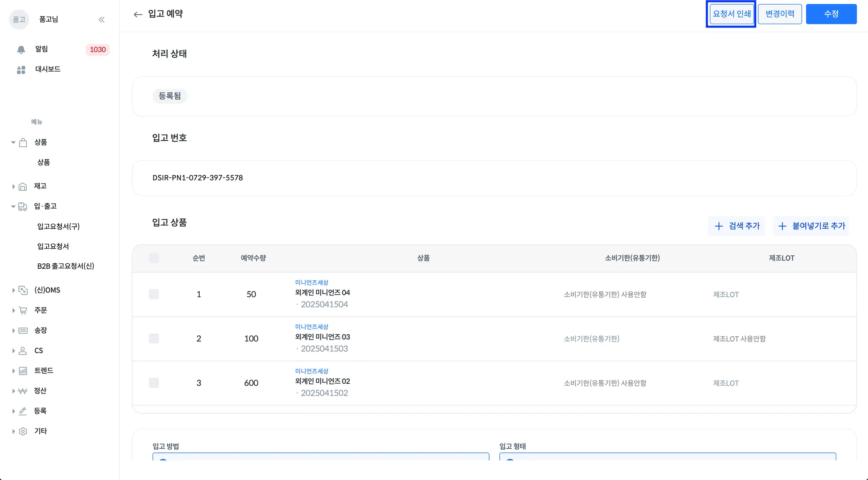Screen dimensions: 868x480
Task: Collapse the 상품 menu tree arrow
Action: pos(13,142)
